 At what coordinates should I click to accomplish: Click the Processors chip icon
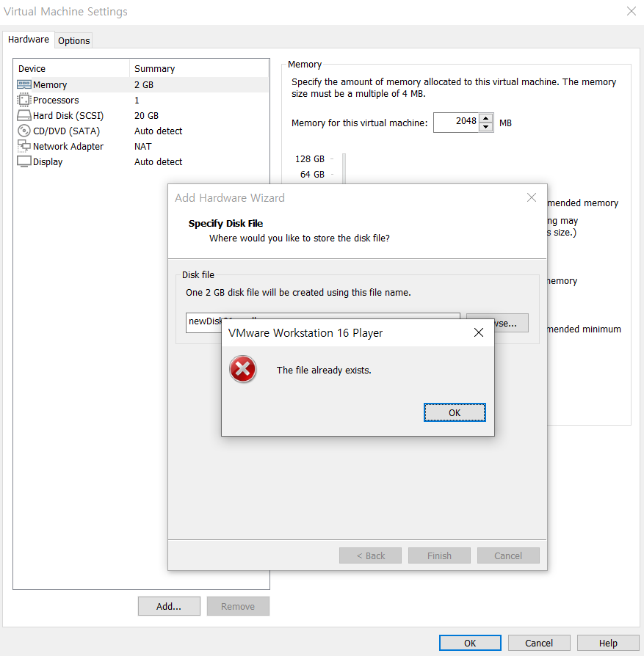(x=24, y=100)
